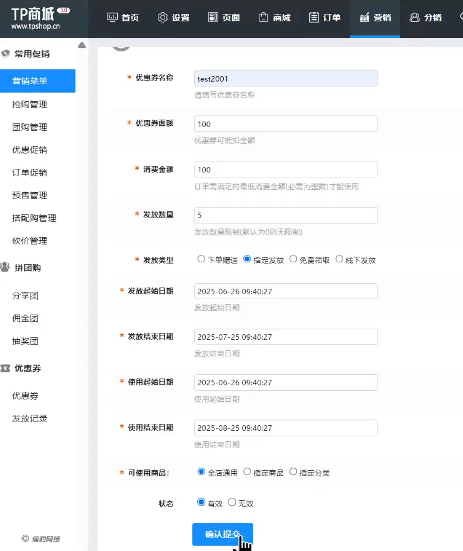This screenshot has width=463, height=551.
Task: Click the sidebar scroll-up arrow
Action: pos(82,45)
